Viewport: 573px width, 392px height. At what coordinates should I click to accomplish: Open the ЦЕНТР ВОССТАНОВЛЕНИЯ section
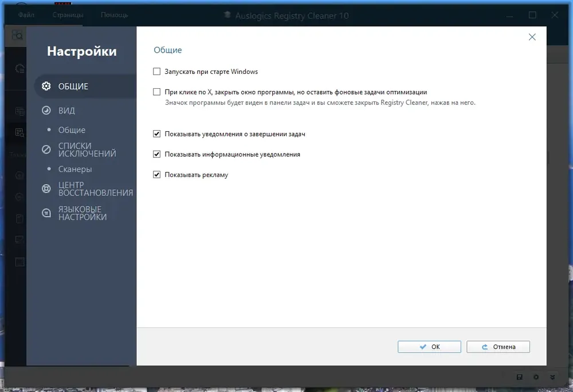[87, 189]
